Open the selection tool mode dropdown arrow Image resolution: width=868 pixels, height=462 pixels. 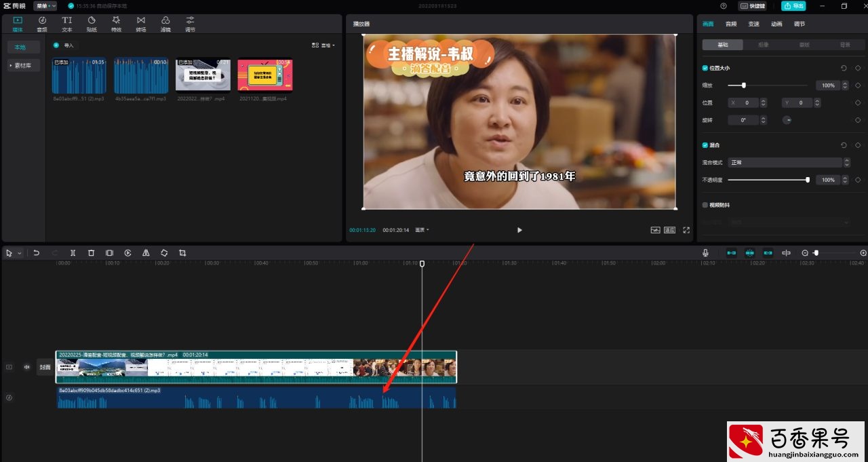coord(19,253)
